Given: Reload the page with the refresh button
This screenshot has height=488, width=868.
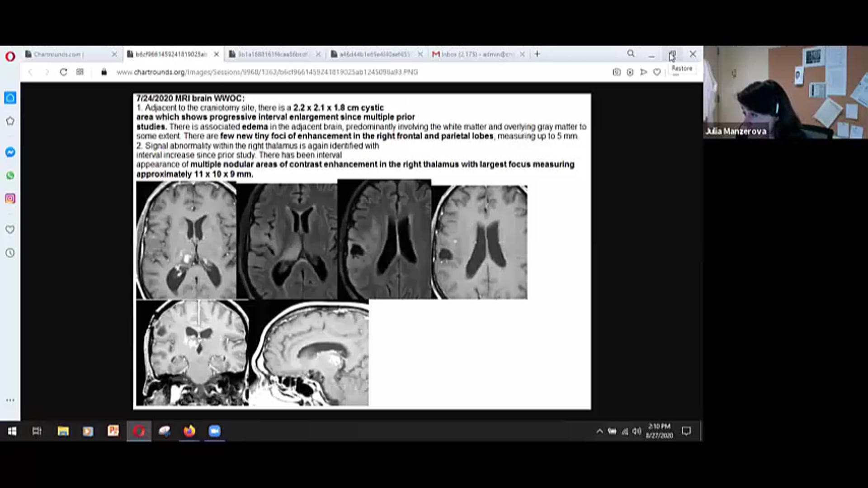Looking at the screenshot, I should point(63,72).
